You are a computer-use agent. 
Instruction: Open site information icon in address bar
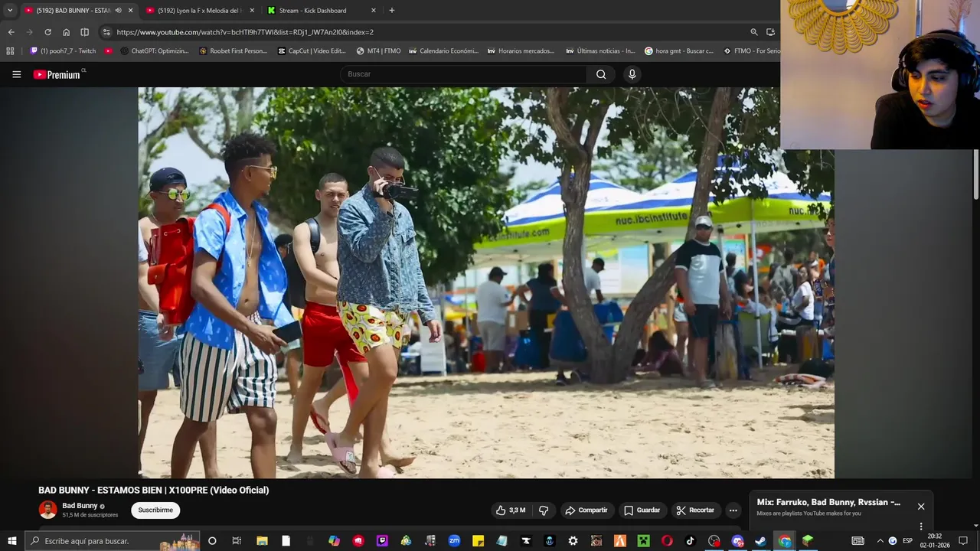tap(106, 32)
